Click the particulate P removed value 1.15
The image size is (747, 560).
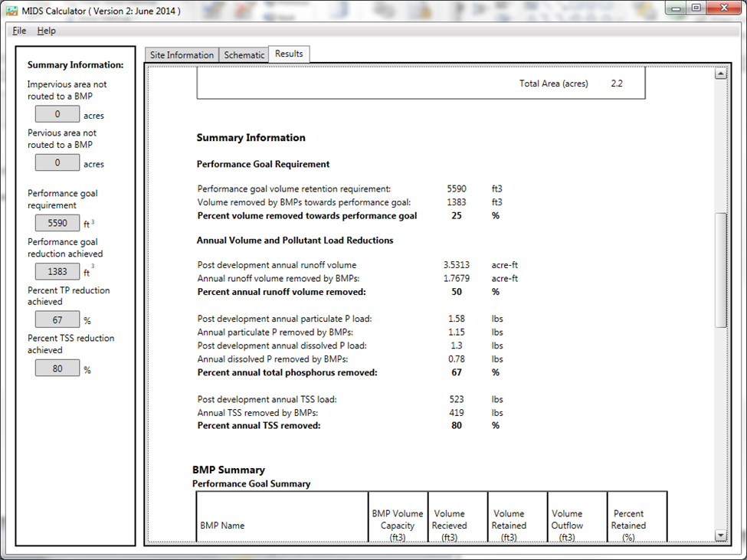click(457, 332)
